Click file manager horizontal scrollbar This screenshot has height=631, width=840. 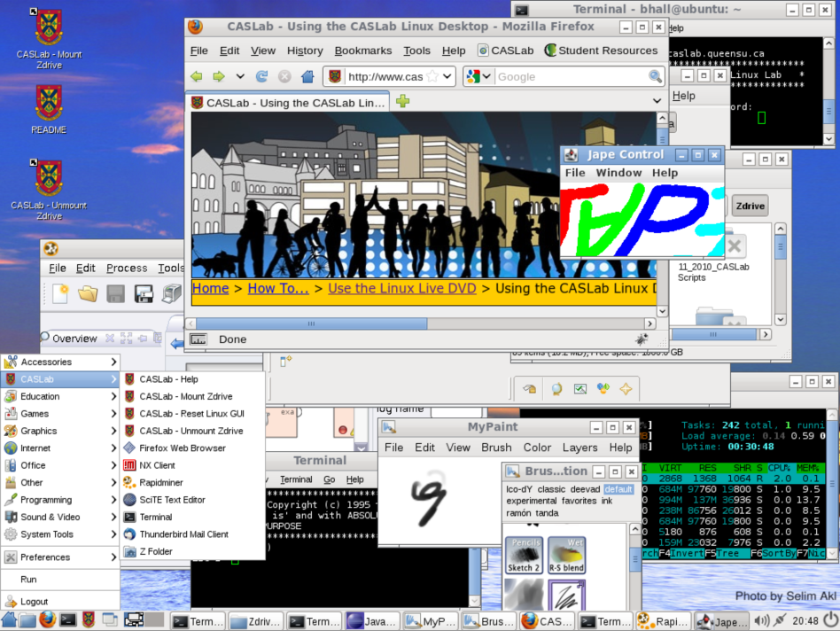pos(713,334)
